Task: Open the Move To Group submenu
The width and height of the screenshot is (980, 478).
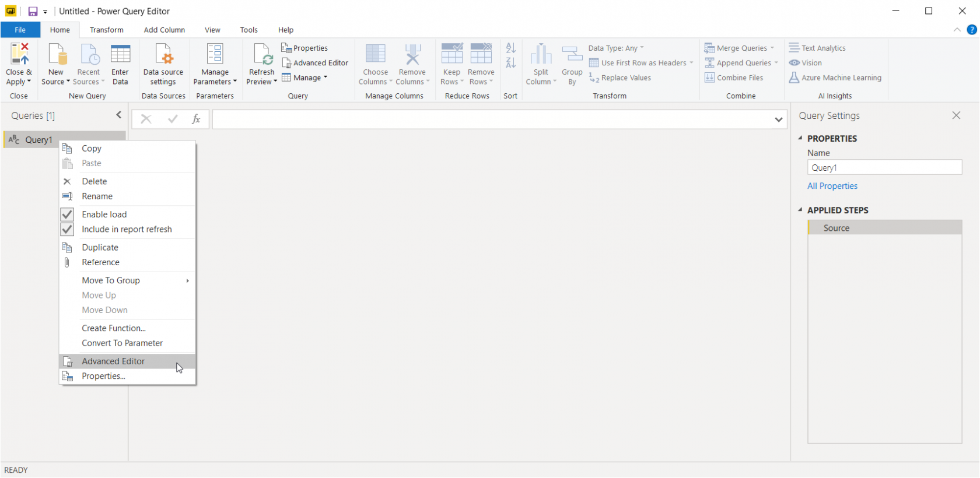Action: pyautogui.click(x=127, y=280)
